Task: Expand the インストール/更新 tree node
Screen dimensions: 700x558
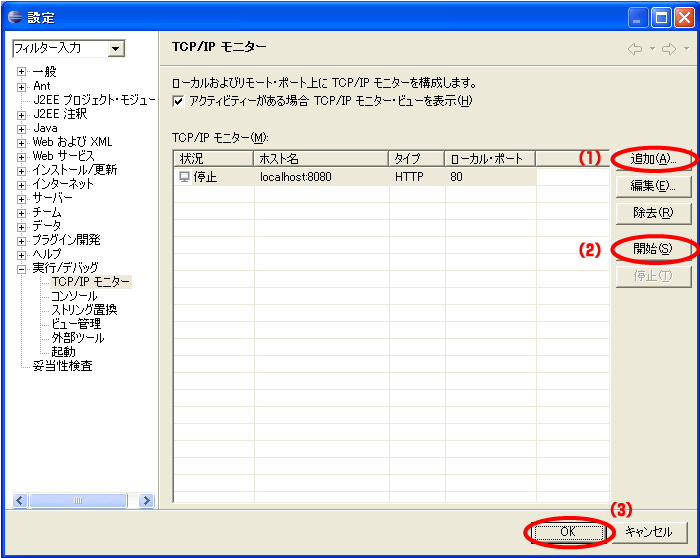Action: coord(21,171)
